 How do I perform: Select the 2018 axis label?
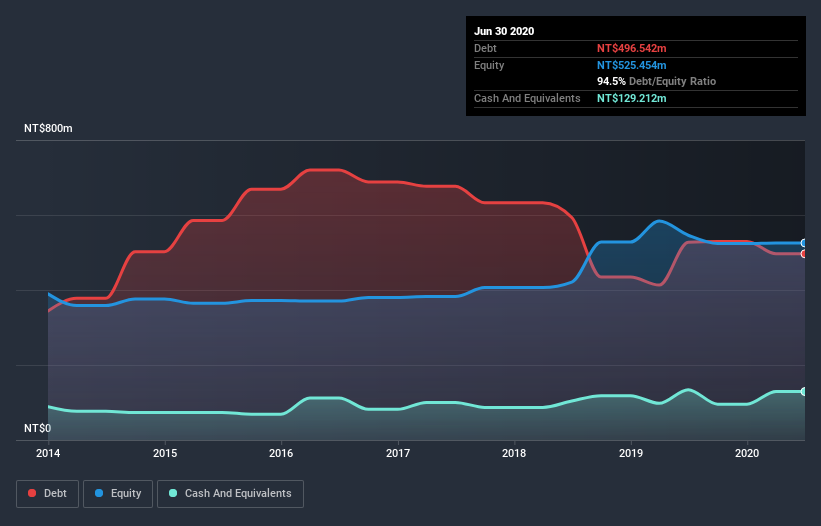click(x=514, y=453)
